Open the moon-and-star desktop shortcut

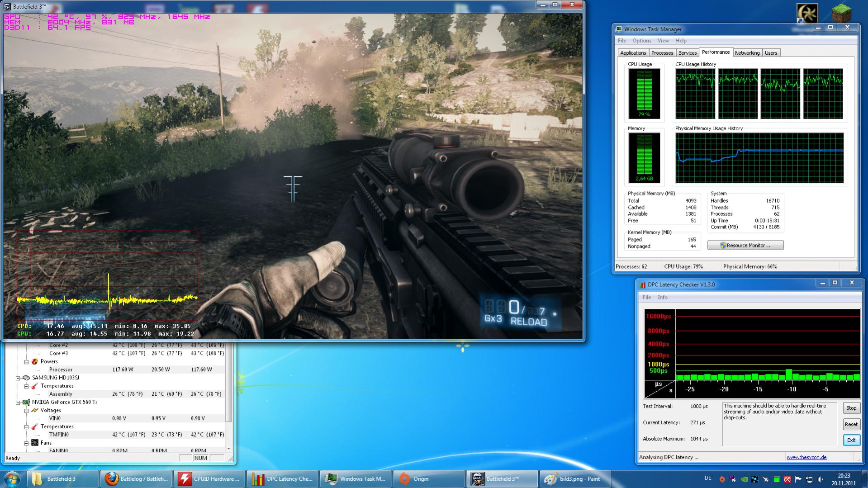tap(807, 13)
